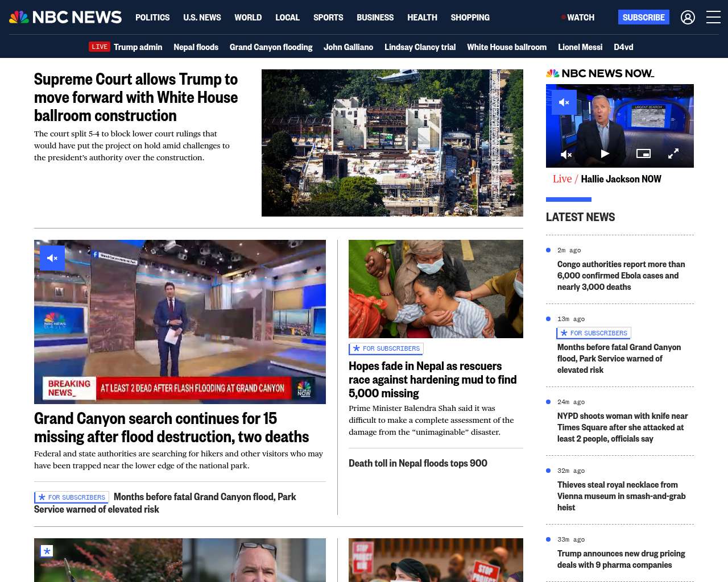Open the Politics menu section
This screenshot has width=728, height=582.
(152, 18)
